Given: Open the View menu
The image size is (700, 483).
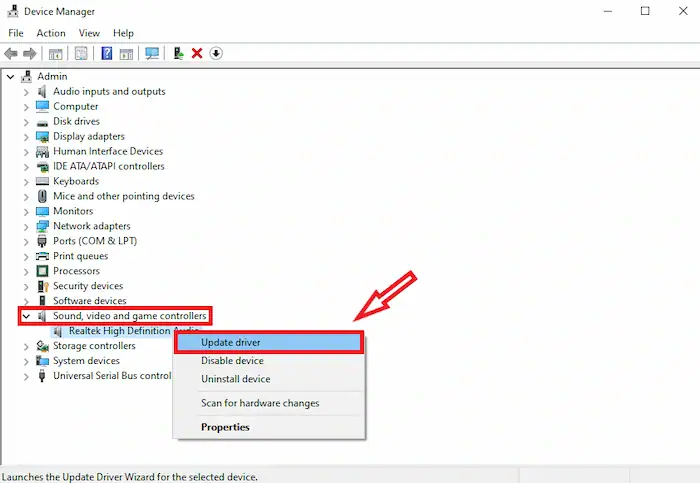Looking at the screenshot, I should point(89,33).
